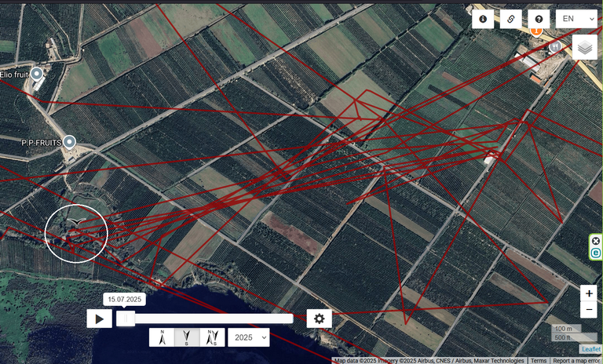Click Report a map error link

(x=576, y=361)
